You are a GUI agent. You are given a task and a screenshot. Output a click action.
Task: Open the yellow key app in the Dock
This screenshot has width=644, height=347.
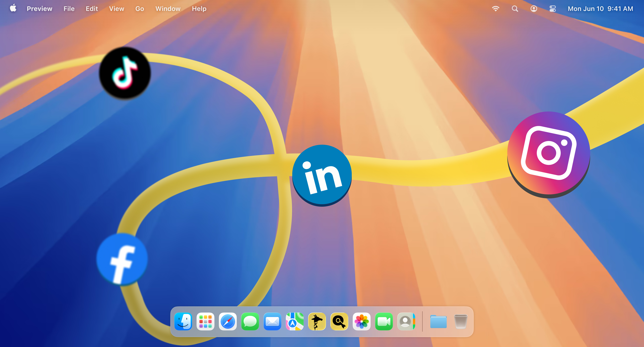tap(339, 321)
